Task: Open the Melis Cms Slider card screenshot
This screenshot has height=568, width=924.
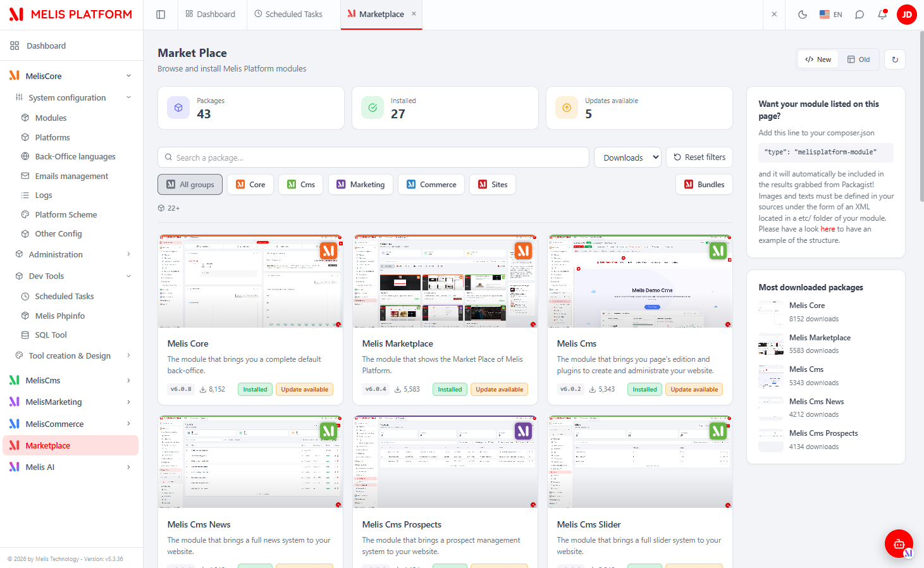Action: point(640,462)
